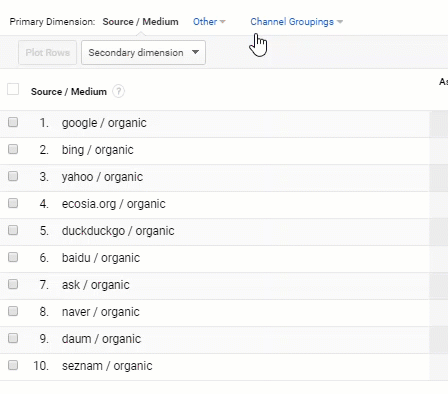
Task: Open ecosia.org / organic source link
Action: [x=114, y=204]
